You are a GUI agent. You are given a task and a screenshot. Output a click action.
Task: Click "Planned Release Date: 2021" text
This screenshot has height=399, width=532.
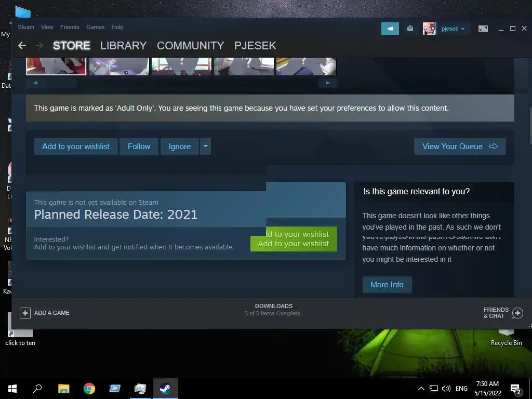point(116,215)
